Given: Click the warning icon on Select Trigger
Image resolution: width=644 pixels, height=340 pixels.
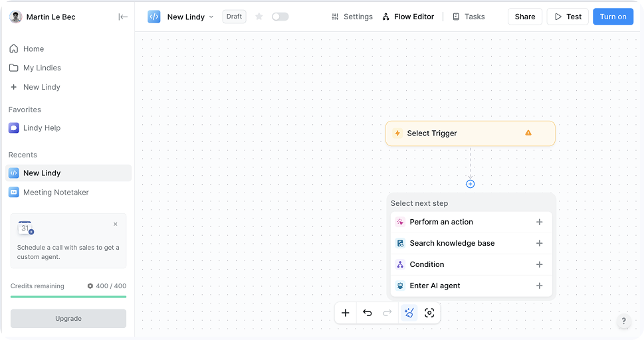Looking at the screenshot, I should tap(528, 133).
